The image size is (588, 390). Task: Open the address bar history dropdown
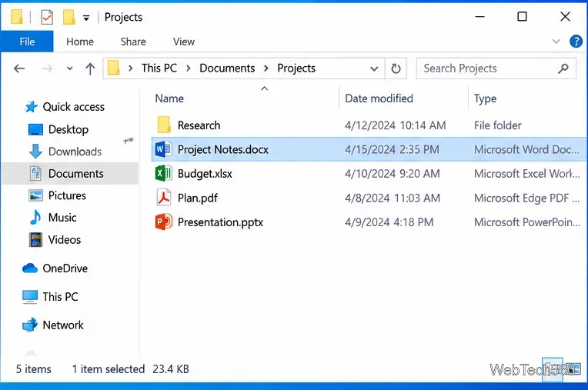pos(374,68)
